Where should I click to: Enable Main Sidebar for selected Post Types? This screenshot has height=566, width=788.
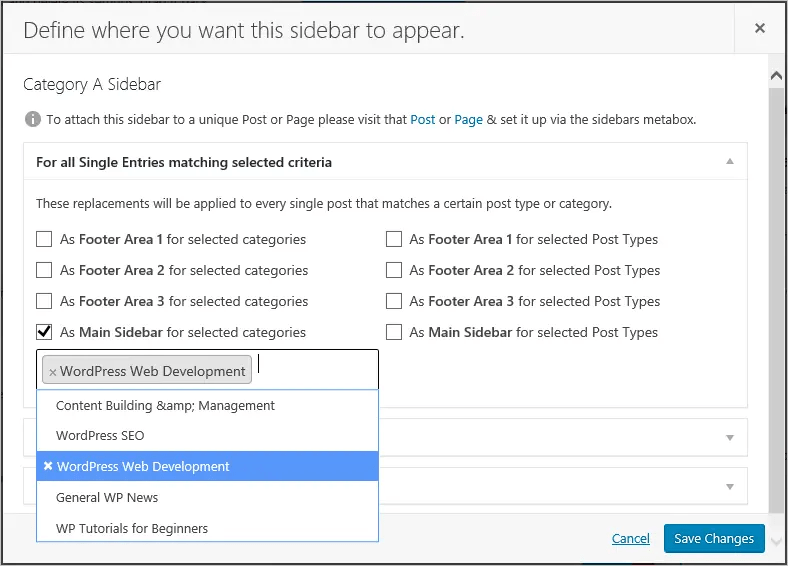click(x=393, y=332)
